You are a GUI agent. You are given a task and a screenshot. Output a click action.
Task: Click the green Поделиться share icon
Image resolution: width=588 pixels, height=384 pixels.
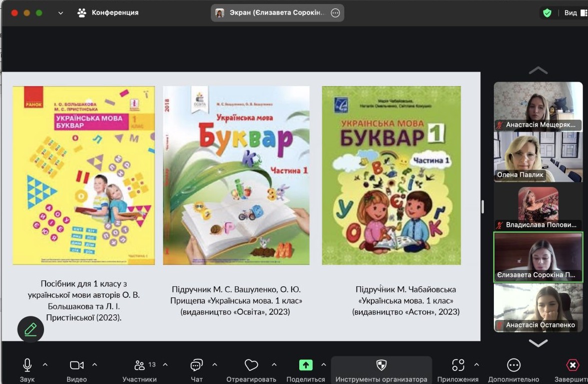tap(306, 365)
